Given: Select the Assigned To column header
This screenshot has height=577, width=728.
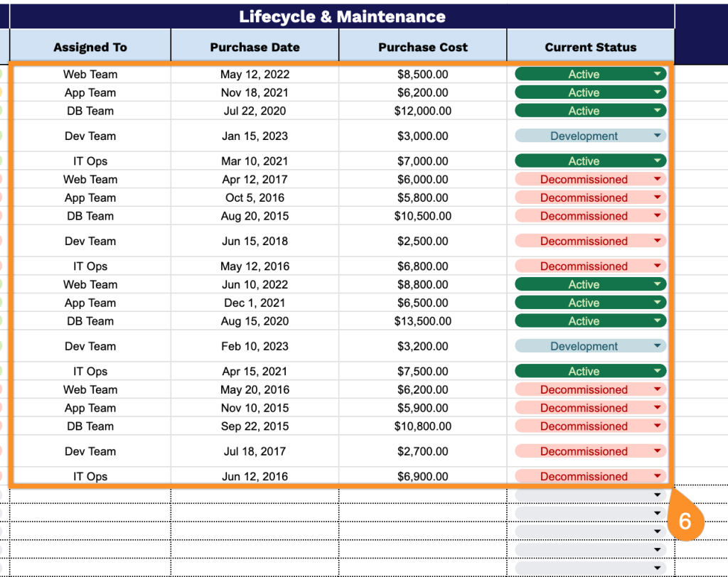Looking at the screenshot, I should [90, 48].
